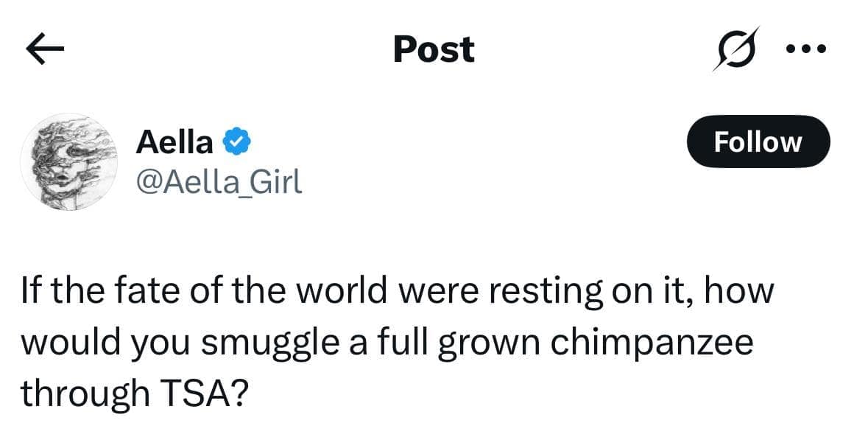This screenshot has height=437, width=868.
Task: Click the Post header title
Action: 434,50
